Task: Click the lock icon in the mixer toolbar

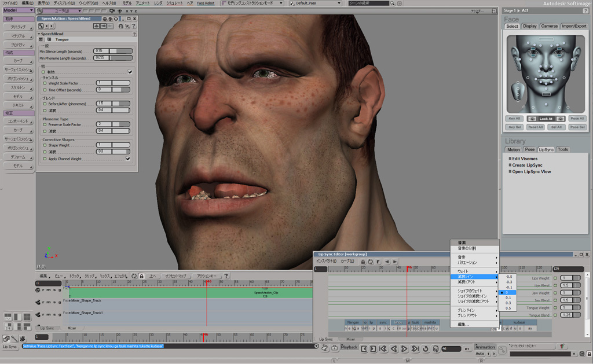Action: click(141, 276)
